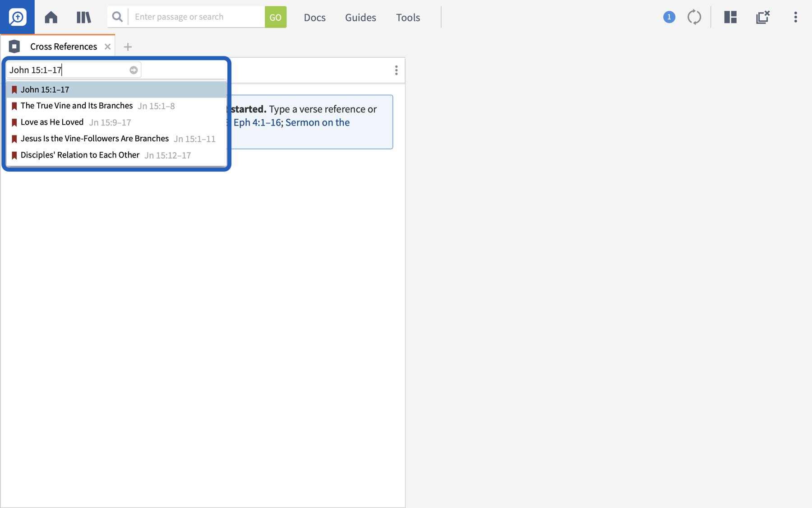Open a new tab with the plus button

click(128, 47)
